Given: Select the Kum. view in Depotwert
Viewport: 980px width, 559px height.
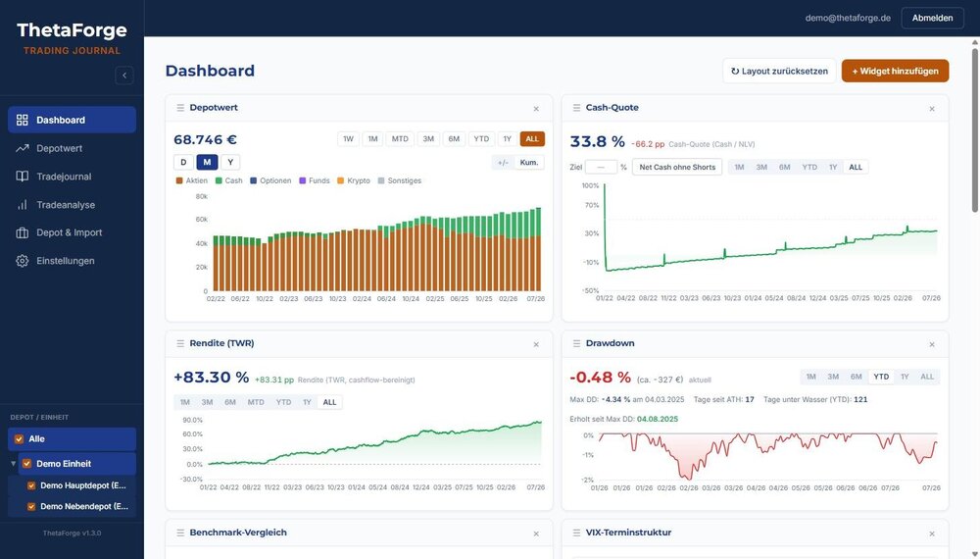Looking at the screenshot, I should [x=529, y=163].
